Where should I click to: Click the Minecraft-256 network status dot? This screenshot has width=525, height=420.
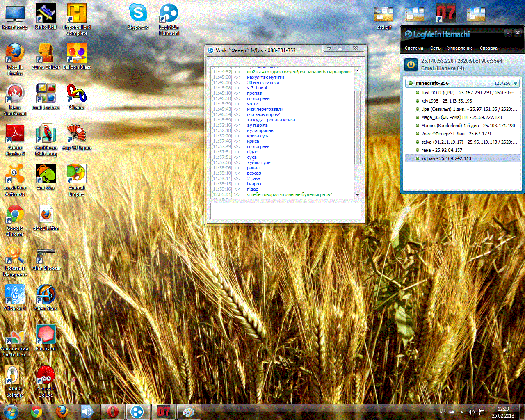coord(411,83)
